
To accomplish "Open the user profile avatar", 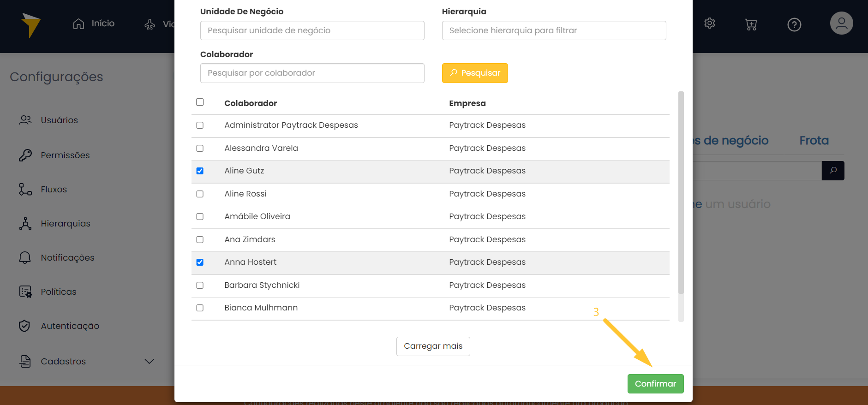I will (x=842, y=23).
